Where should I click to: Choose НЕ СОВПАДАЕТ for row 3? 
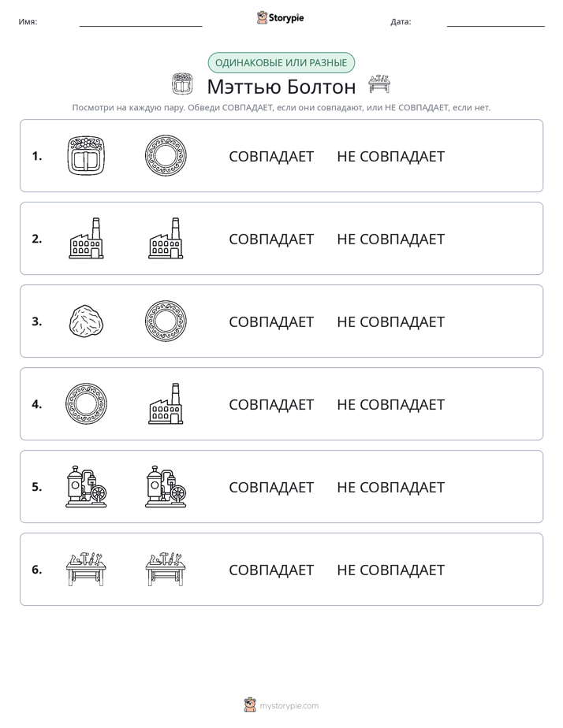(390, 321)
